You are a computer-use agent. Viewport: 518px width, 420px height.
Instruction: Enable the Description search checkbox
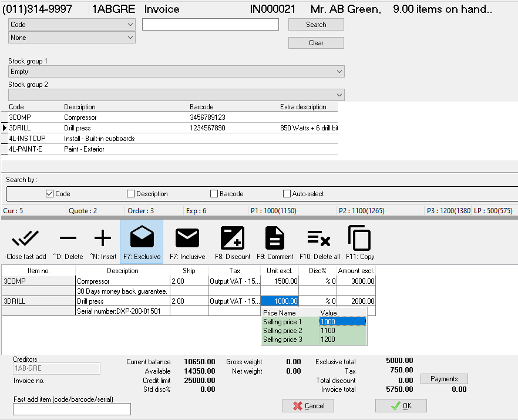130,194
